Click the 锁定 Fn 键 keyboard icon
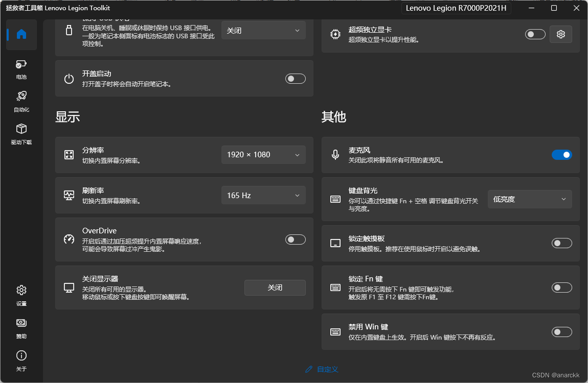Image resolution: width=588 pixels, height=383 pixels. 335,288
